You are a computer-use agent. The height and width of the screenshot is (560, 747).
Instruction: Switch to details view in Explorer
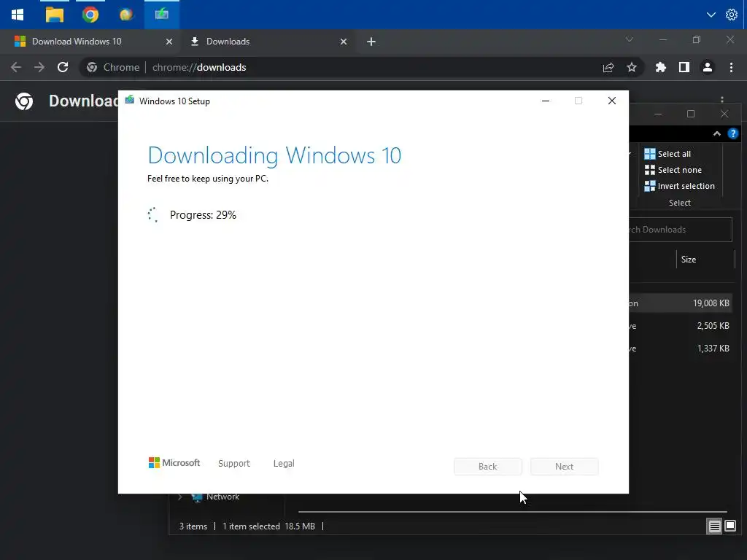(715, 526)
